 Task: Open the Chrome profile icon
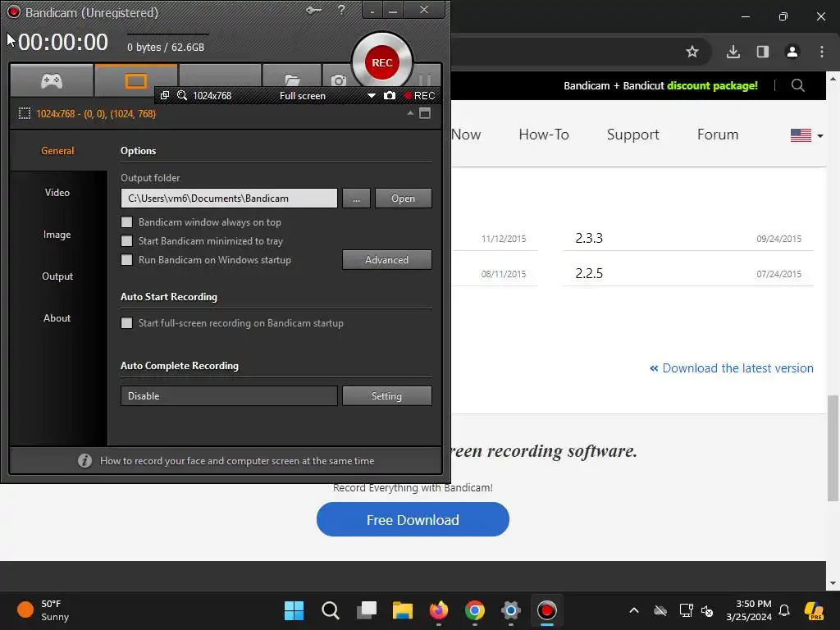coord(792,52)
